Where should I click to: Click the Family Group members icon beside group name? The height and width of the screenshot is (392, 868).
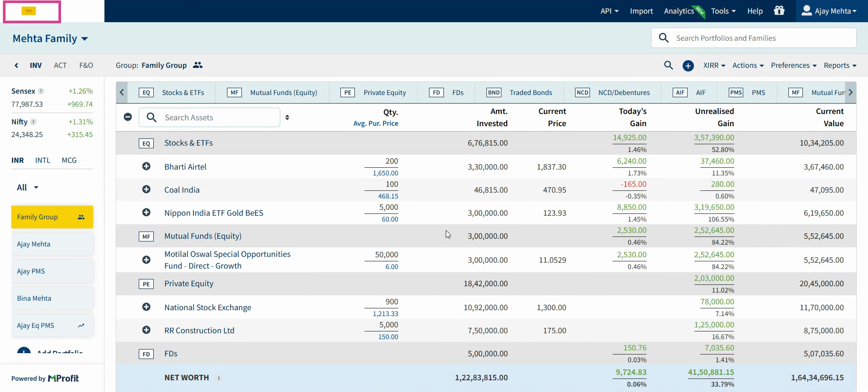coord(198,65)
